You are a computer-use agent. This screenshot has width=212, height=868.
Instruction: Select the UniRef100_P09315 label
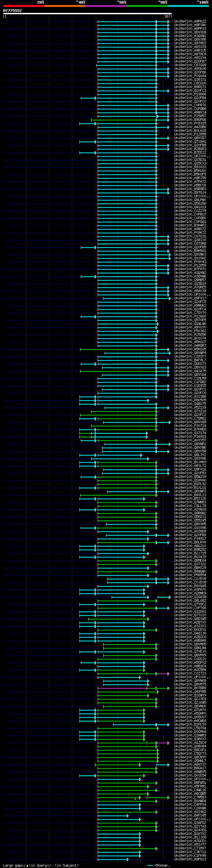[x=190, y=123]
